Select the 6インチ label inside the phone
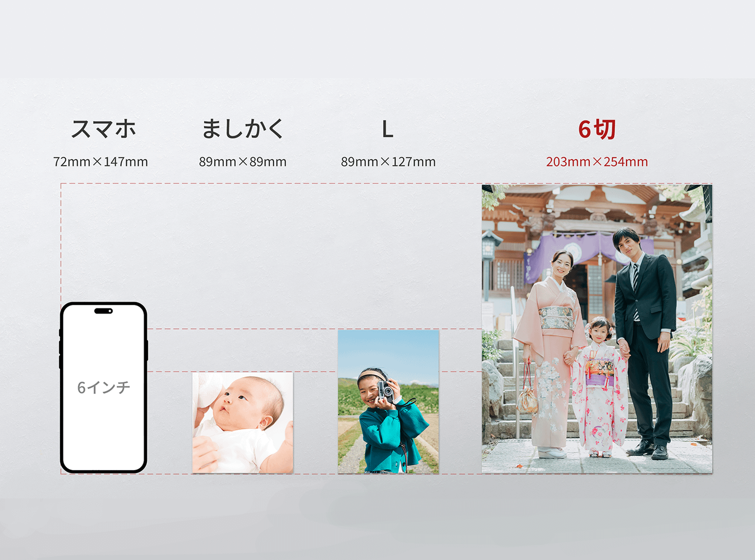Screen dimensions: 755x560 (x=103, y=388)
